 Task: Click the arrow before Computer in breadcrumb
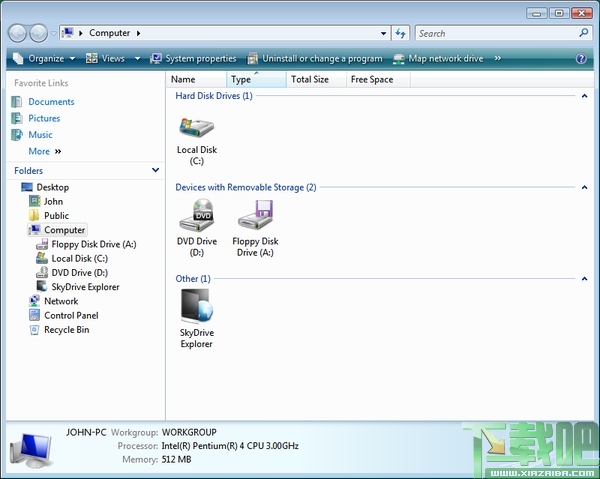(81, 33)
